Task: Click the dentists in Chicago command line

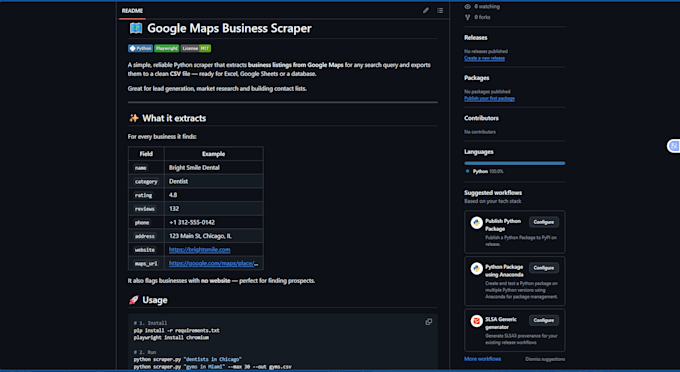Action: (x=188, y=359)
